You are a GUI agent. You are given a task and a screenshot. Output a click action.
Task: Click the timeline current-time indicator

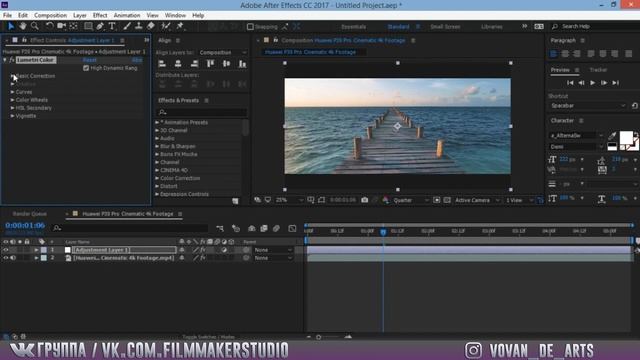point(383,232)
